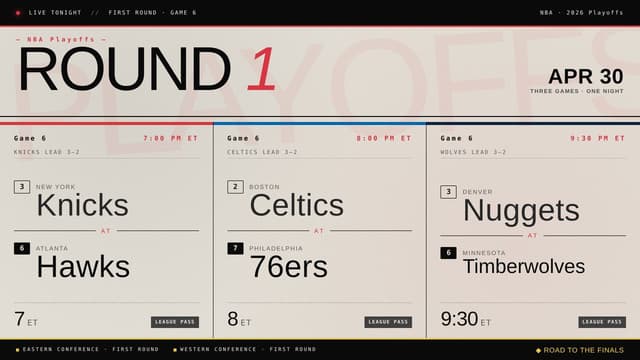Click WESTERN CONFERENCE · FIRST ROUND footer label
This screenshot has width=640, height=360.
pyautogui.click(x=248, y=349)
